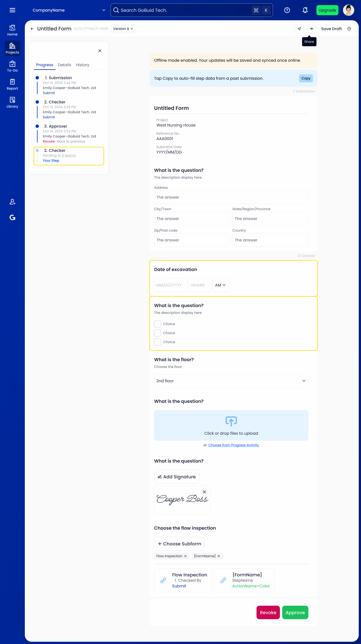Click the red Revoke button

tap(268, 612)
